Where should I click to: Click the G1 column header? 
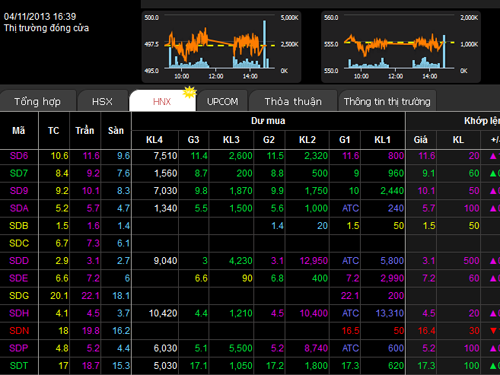345,140
